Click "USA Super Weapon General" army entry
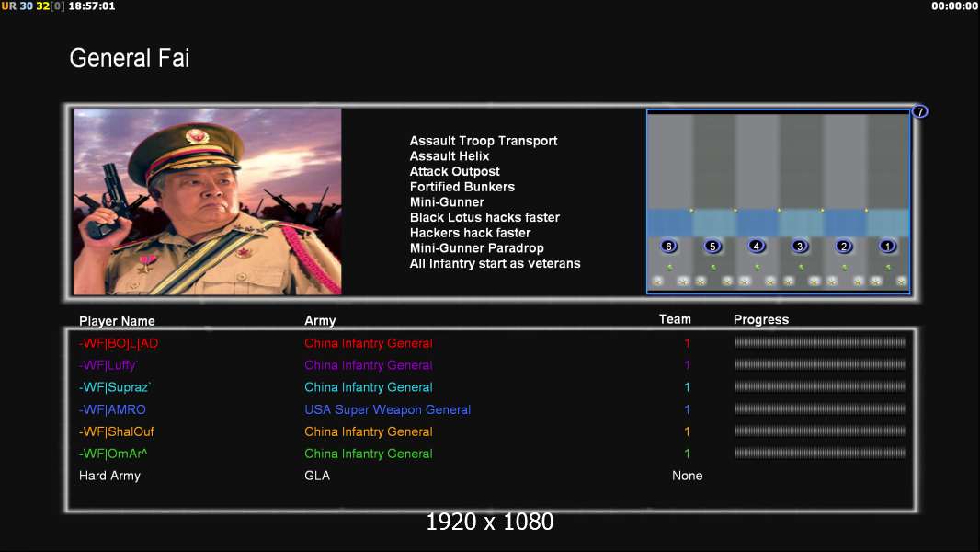This screenshot has height=552, width=980. (x=388, y=409)
